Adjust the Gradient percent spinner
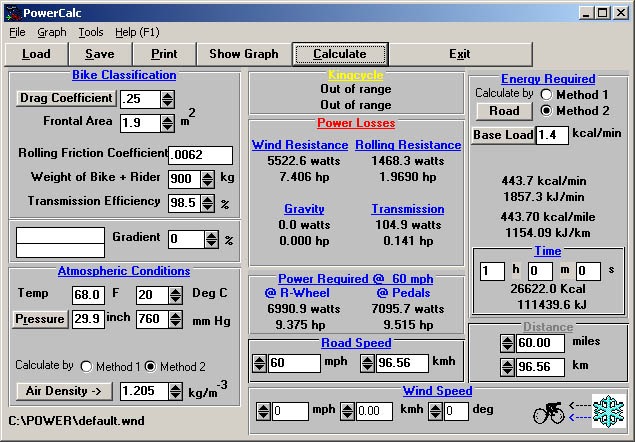This screenshot has width=635, height=442. pos(211,239)
